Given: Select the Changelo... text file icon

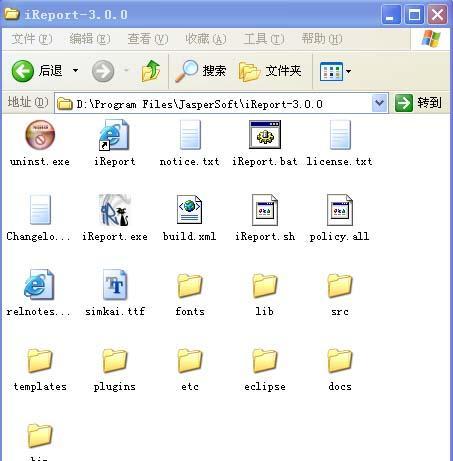Looking at the screenshot, I should tap(40, 210).
